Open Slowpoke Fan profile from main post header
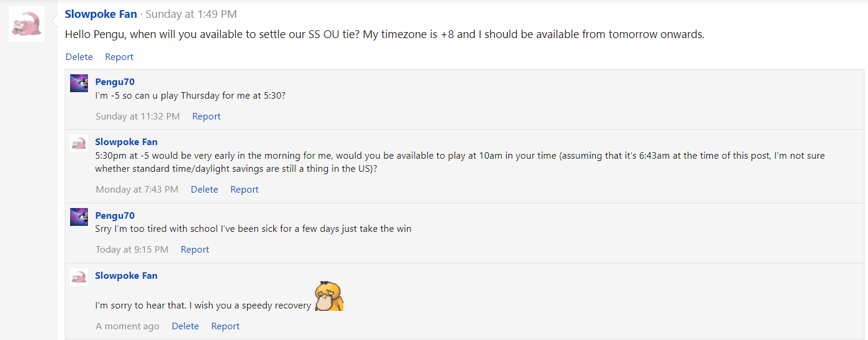868x340 pixels. (x=100, y=14)
